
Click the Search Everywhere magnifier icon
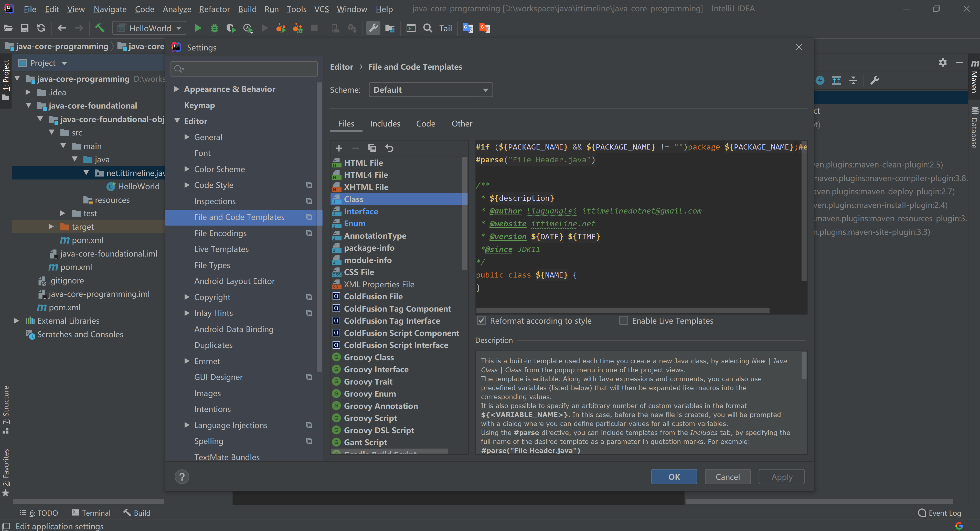[428, 28]
